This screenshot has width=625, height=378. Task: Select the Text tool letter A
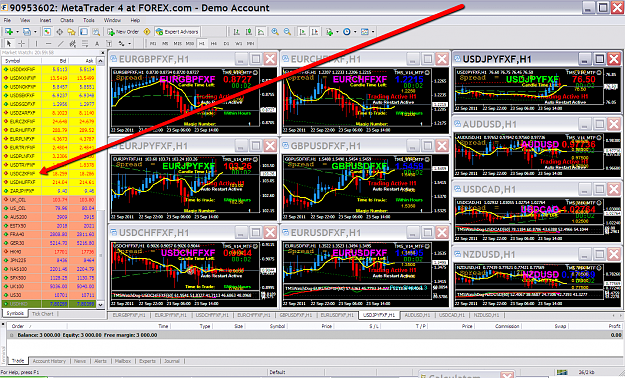(97, 44)
